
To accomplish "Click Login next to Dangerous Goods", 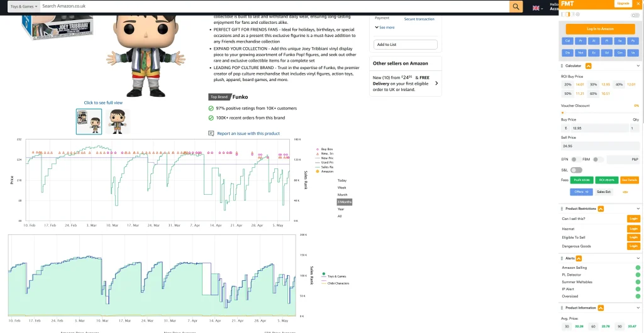I will tap(633, 246).
